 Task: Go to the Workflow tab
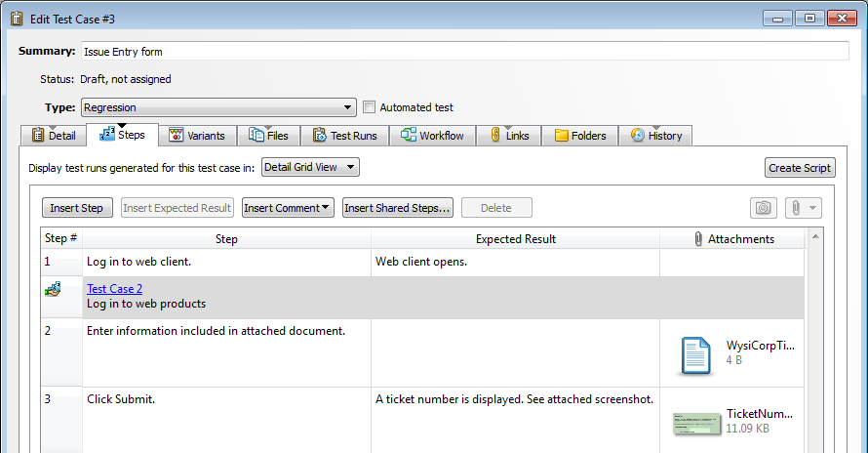coord(432,136)
